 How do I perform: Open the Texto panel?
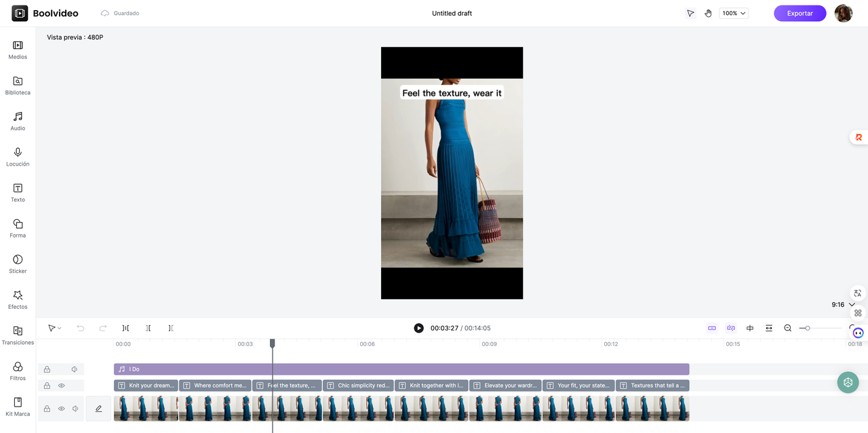[x=18, y=193]
